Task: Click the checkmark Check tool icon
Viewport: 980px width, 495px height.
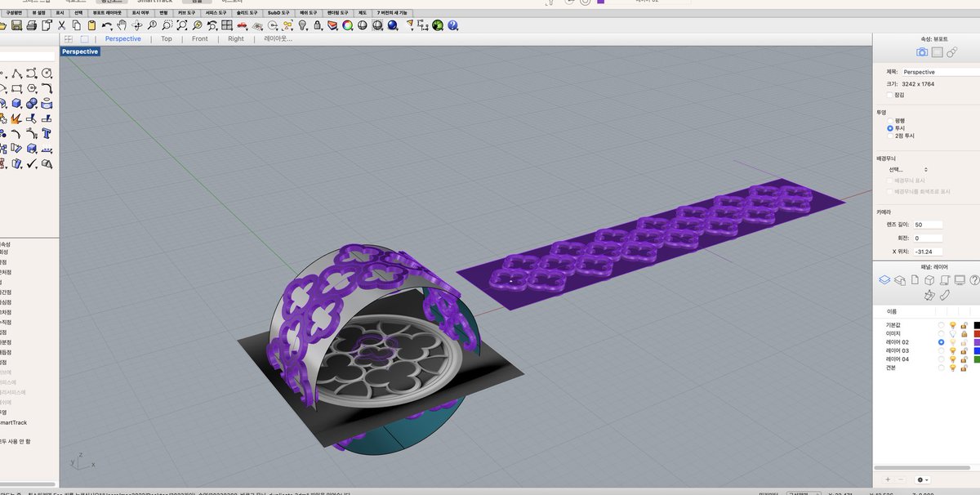Action: pyautogui.click(x=32, y=163)
